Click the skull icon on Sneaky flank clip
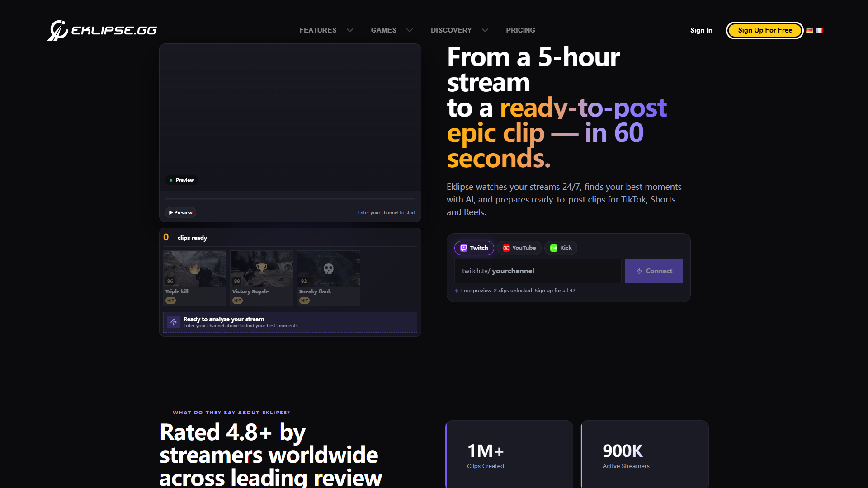Screen dimensions: 868x488 (x=329, y=269)
